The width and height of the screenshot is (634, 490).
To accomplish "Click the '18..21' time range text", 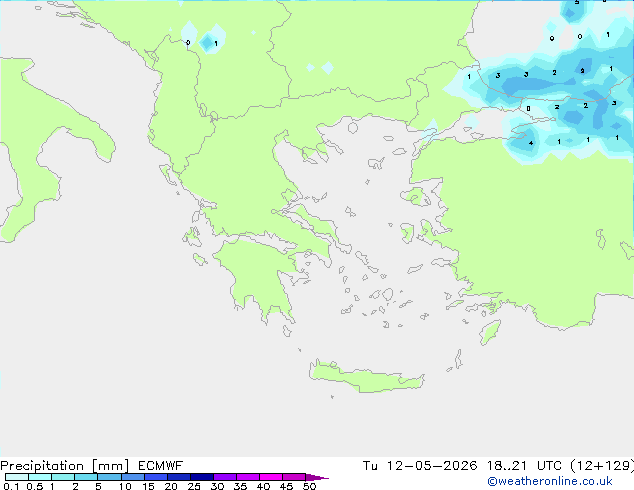I will pyautogui.click(x=507, y=466).
